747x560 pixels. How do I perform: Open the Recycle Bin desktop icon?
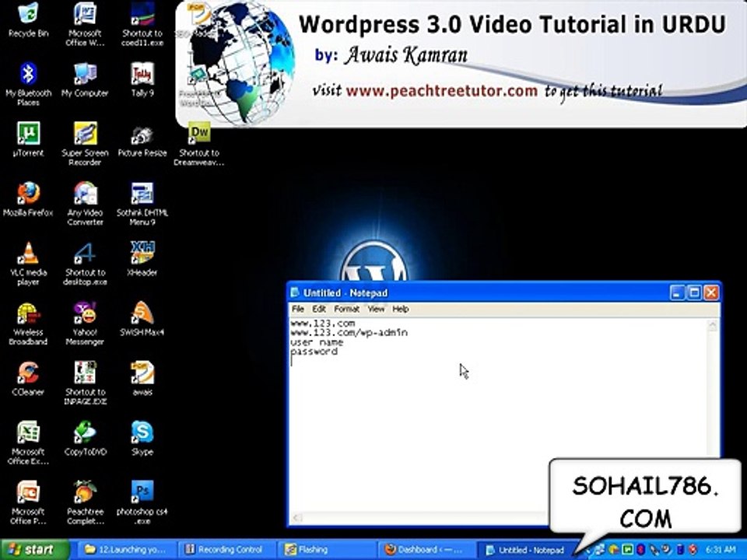tap(28, 19)
